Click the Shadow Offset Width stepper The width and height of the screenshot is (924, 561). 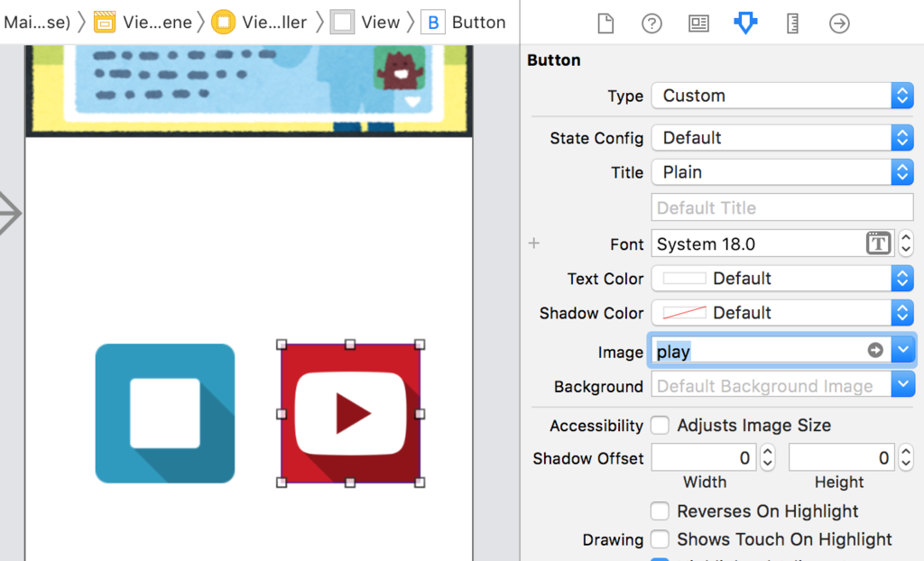[767, 457]
